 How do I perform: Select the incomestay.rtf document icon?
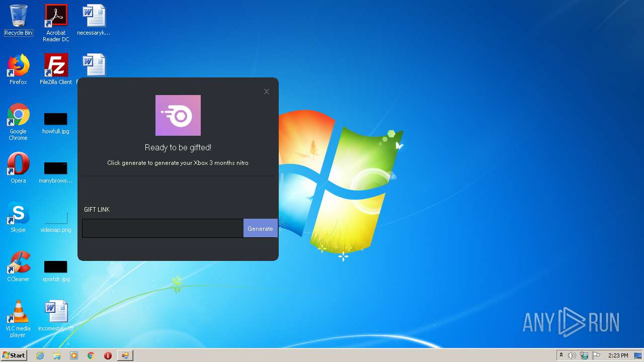[56, 316]
